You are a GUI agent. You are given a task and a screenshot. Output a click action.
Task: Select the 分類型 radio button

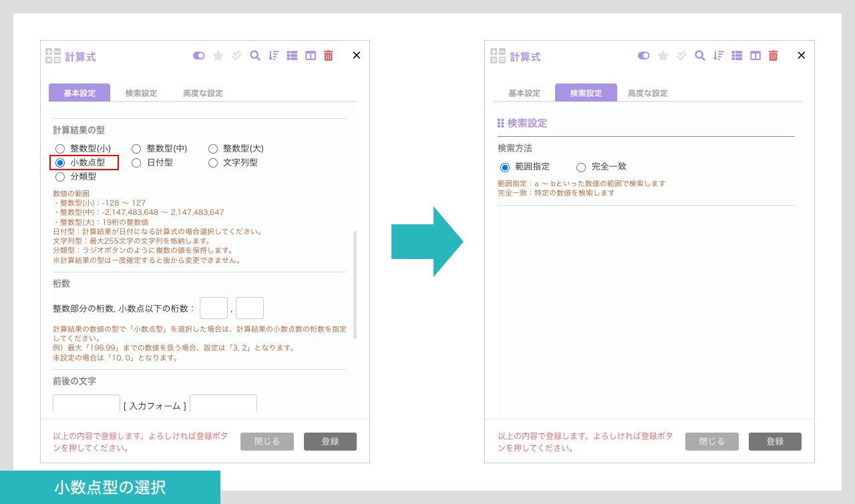click(60, 177)
